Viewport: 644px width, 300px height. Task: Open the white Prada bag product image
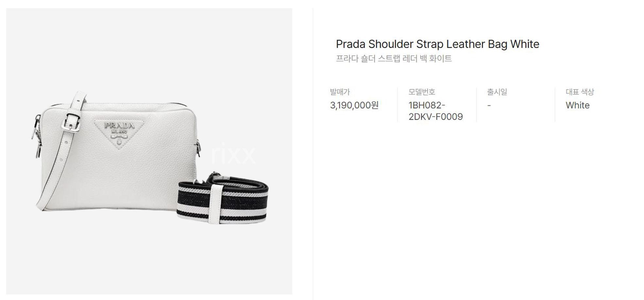[149, 151]
